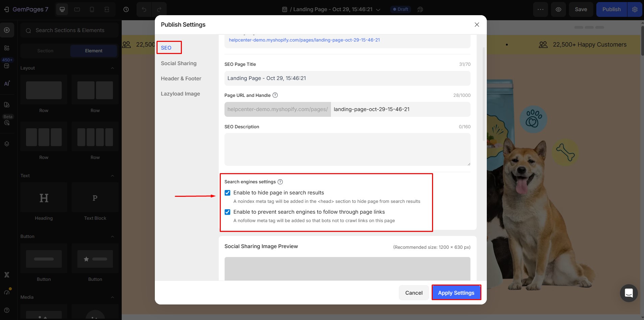Image resolution: width=644 pixels, height=320 pixels.
Task: Select the Lazyload Image tab
Action: (180, 94)
